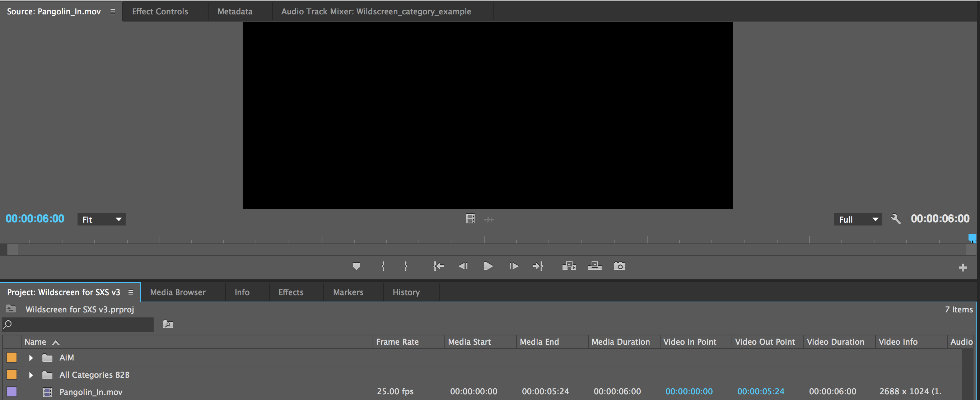Switch to the Metadata tab
Viewport: 980px width, 400px height.
pos(235,11)
